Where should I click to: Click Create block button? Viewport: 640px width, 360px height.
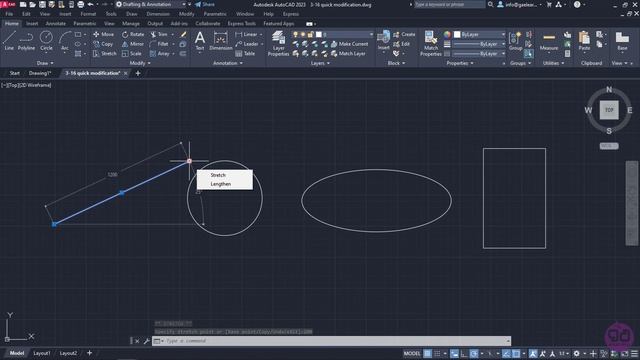tap(404, 34)
